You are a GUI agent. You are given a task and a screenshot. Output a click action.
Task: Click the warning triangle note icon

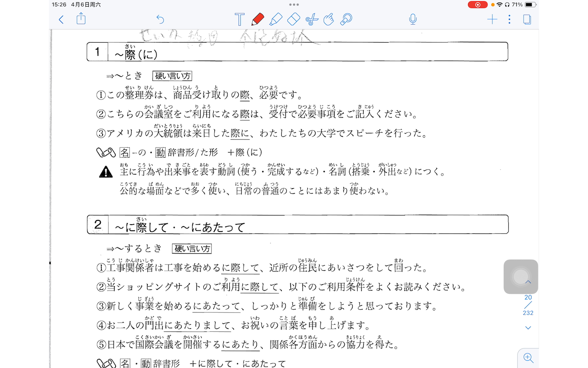(x=106, y=172)
